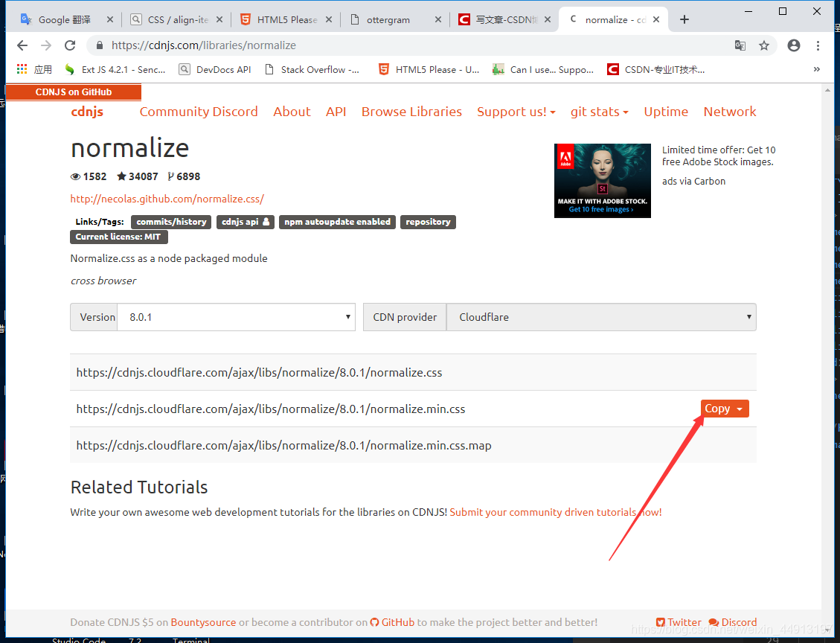The height and width of the screenshot is (643, 840).
Task: Close the CSS / align-items tab
Action: point(219,20)
